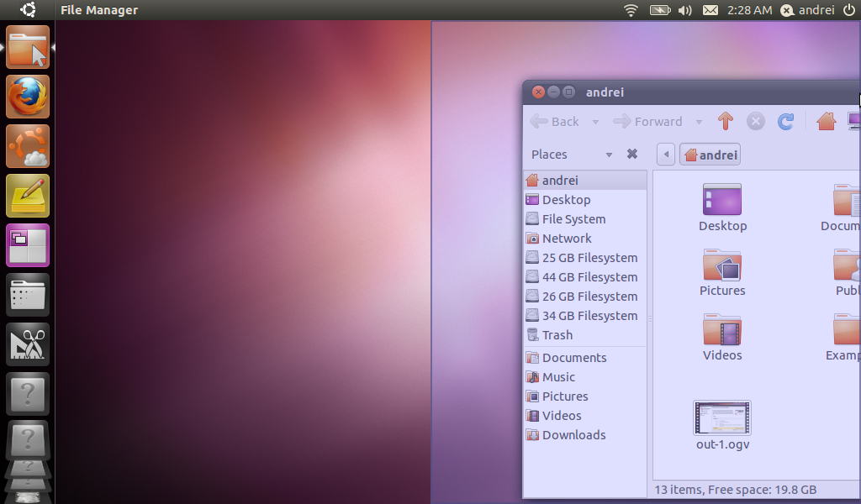
Task: Open 25 GB Filesystem in sidebar
Action: point(585,258)
